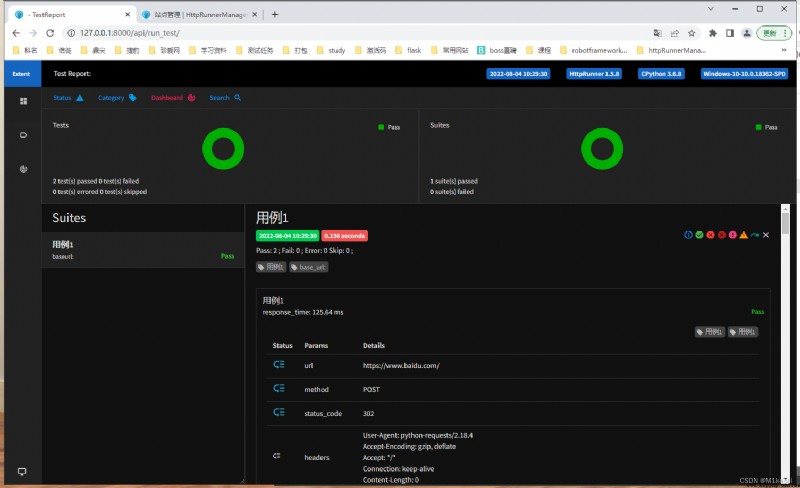Show more bookmarks overflow chevron

pos(784,50)
